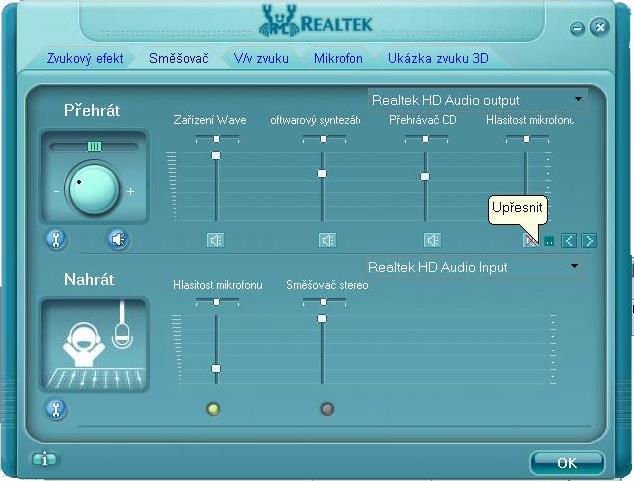
Task: Click the playback Hlasitost mikrofonu balance slider
Action: (x=526, y=139)
